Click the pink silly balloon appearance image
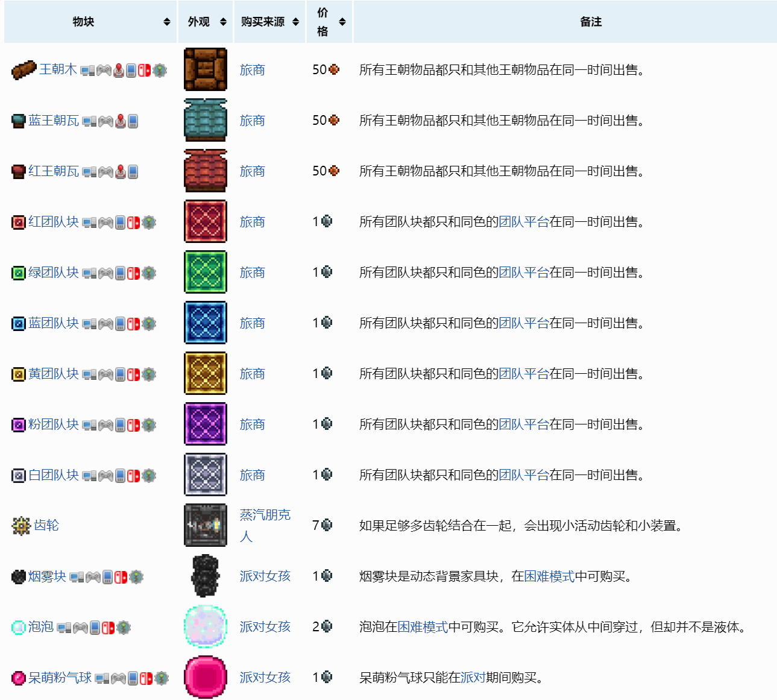Image resolution: width=777 pixels, height=700 pixels. (x=205, y=677)
